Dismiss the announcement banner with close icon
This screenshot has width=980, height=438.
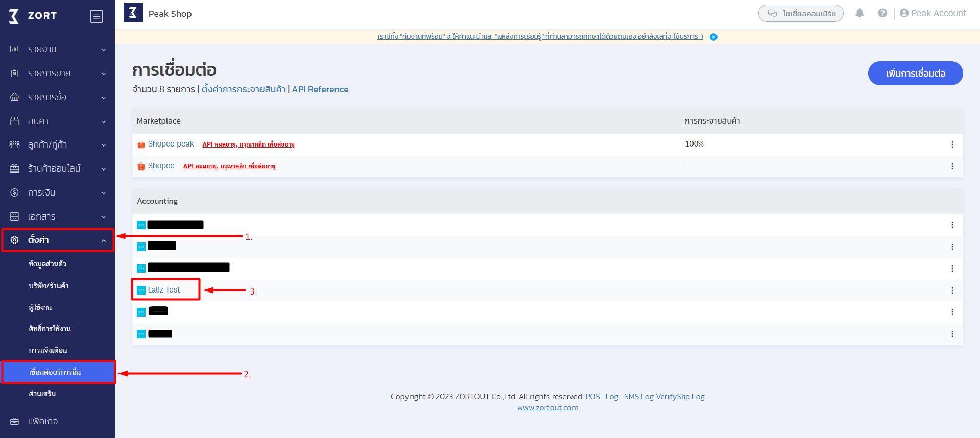(713, 37)
